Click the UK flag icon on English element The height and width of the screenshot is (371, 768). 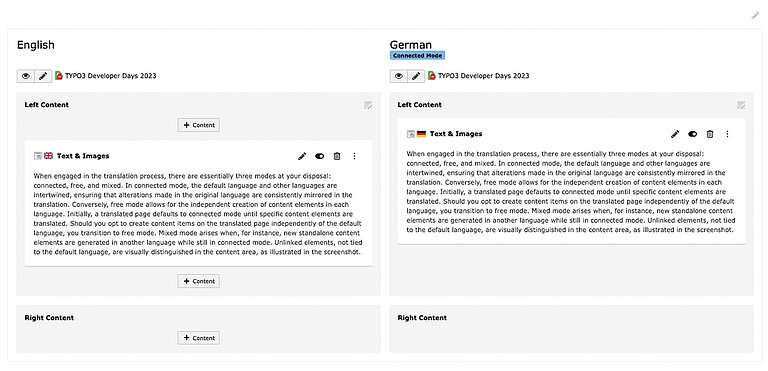[48, 156]
